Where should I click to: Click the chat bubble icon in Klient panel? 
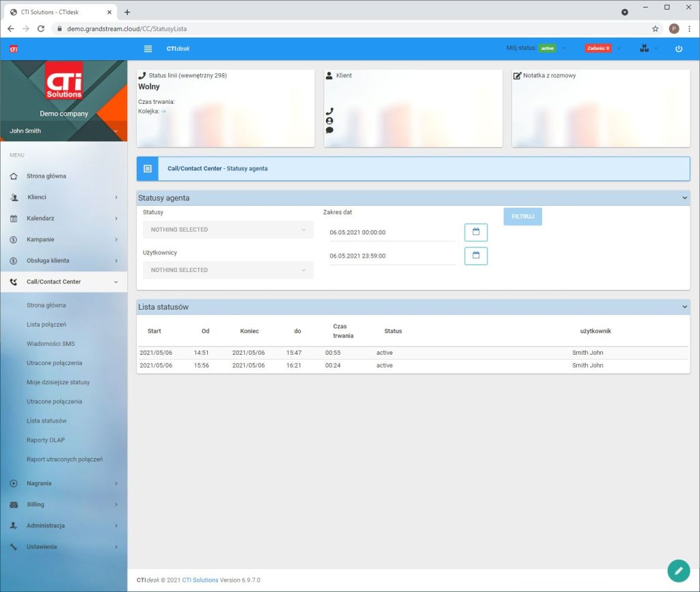[x=329, y=130]
